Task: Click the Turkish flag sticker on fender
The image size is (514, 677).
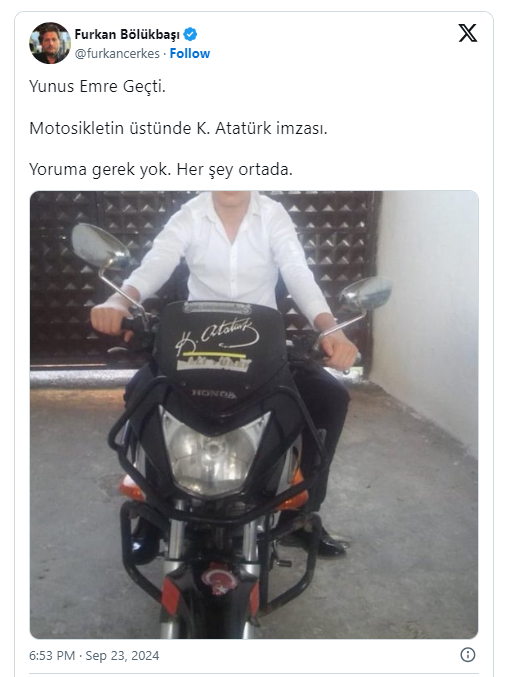Action: tap(219, 579)
